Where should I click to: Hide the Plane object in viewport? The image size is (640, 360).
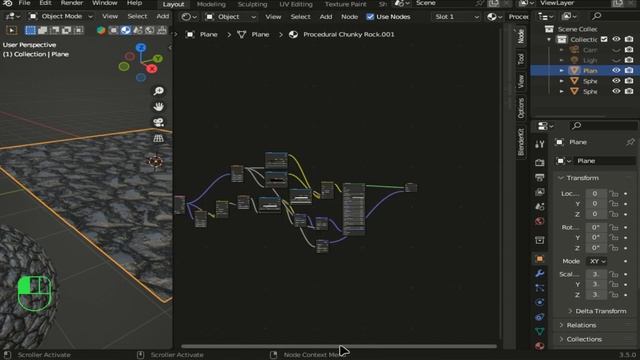click(x=616, y=70)
